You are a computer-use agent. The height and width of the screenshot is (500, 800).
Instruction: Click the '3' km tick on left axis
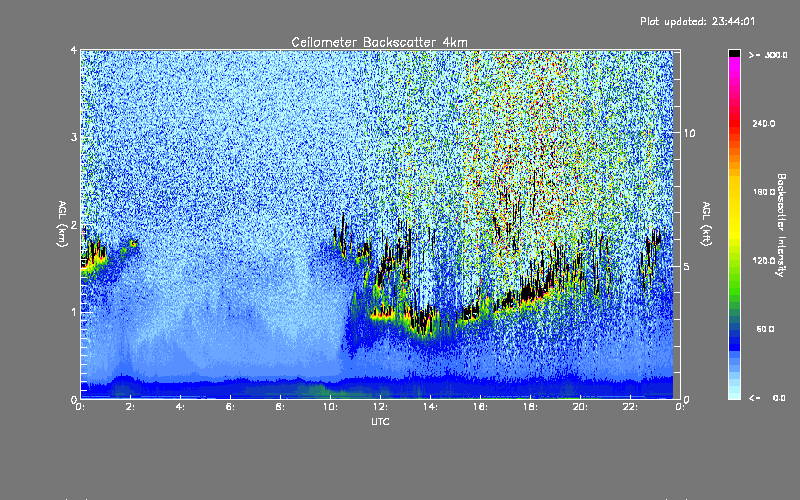point(74,137)
